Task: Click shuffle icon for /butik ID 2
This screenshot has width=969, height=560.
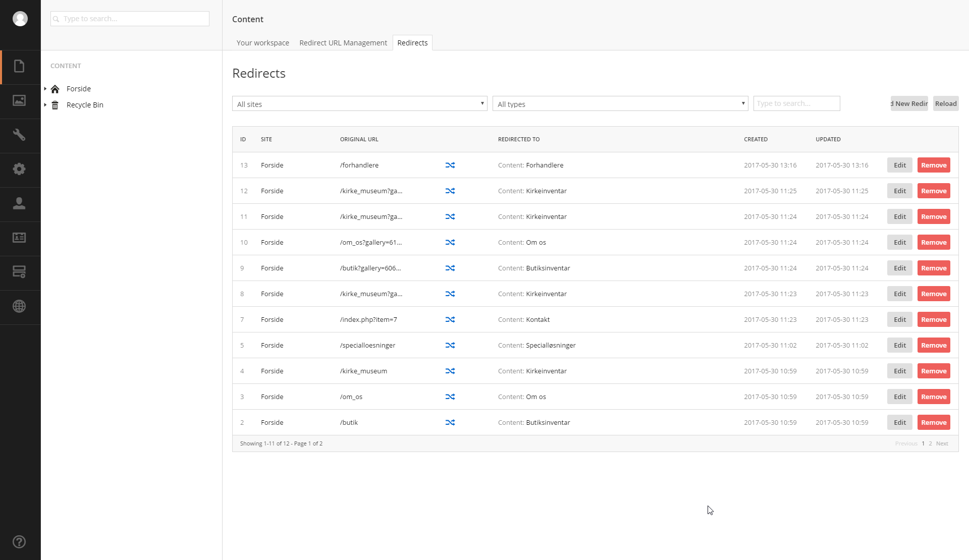Action: point(450,422)
